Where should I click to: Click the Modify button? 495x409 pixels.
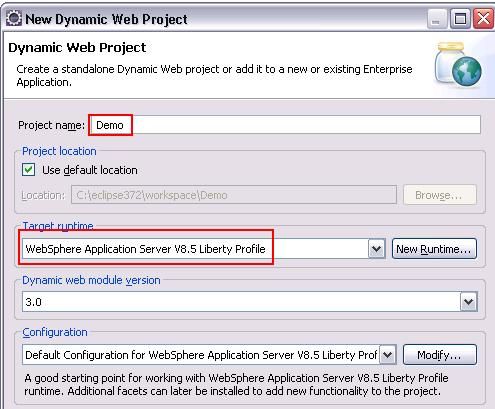coord(439,355)
